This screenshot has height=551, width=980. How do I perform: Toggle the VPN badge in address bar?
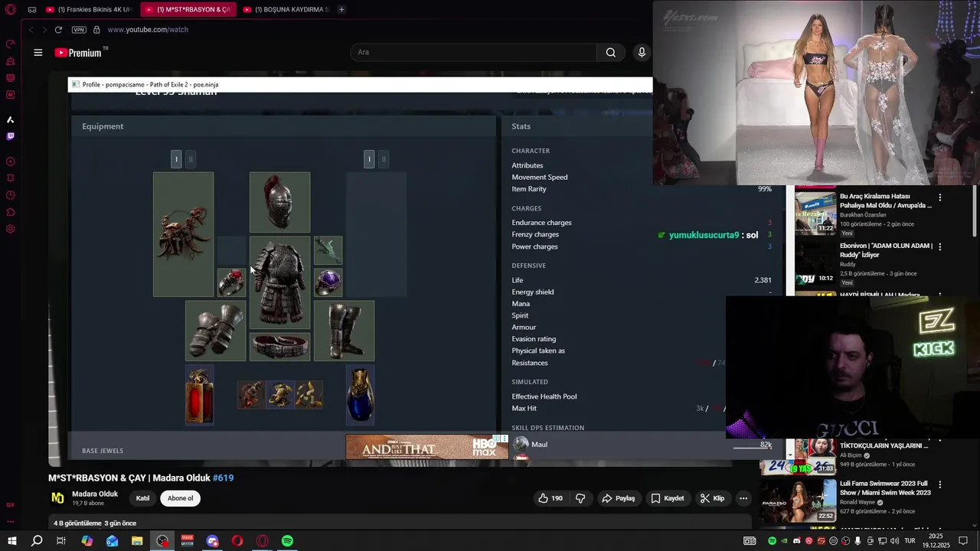pyautogui.click(x=79, y=30)
